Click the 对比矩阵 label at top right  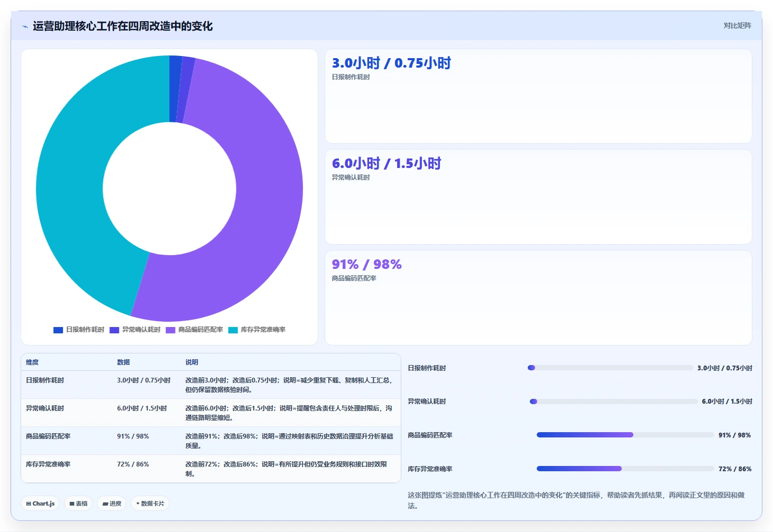coord(737,25)
